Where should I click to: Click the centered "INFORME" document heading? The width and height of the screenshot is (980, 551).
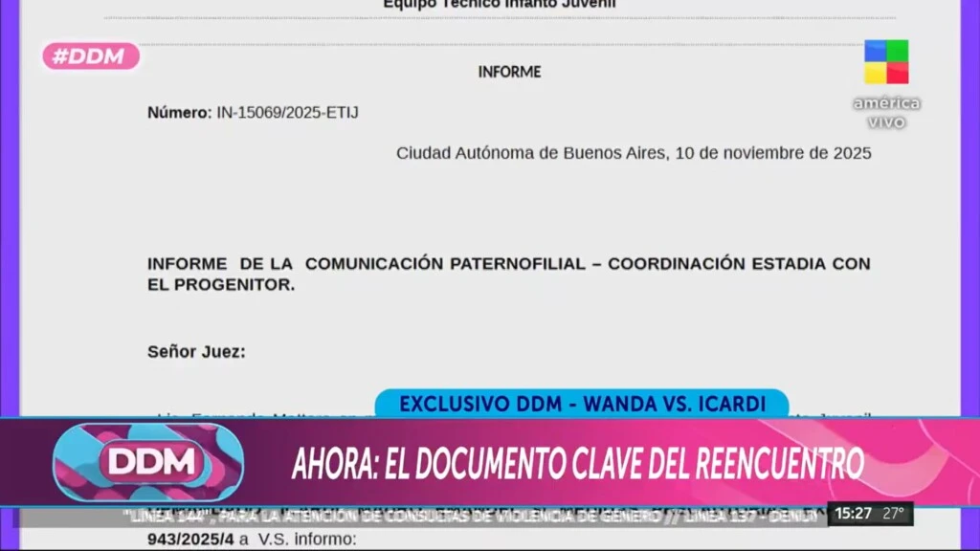(509, 72)
